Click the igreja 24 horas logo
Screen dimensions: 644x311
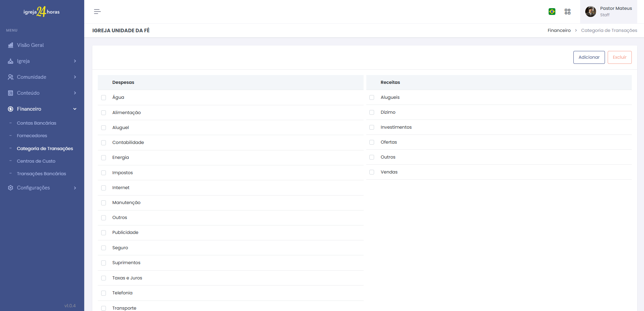pos(41,12)
